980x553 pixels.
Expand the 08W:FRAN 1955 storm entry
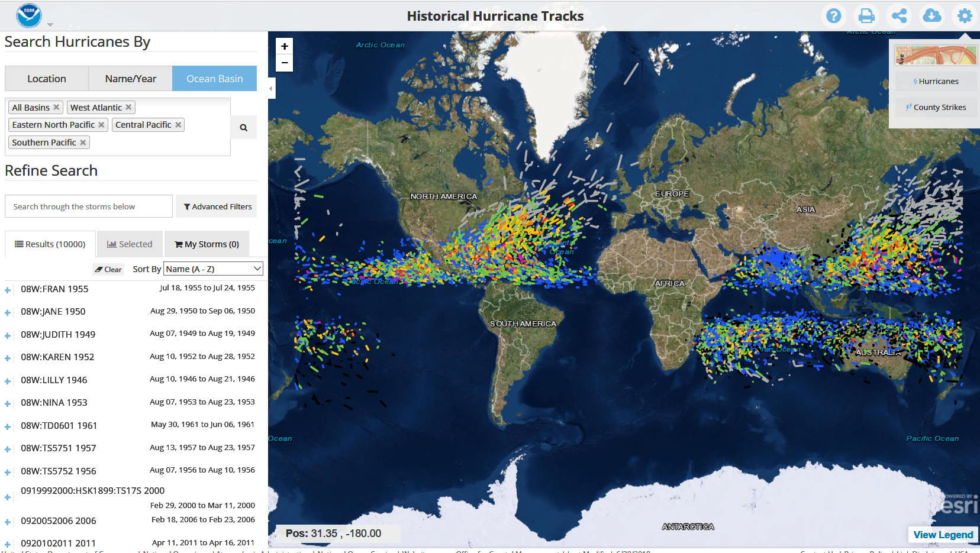(x=8, y=290)
